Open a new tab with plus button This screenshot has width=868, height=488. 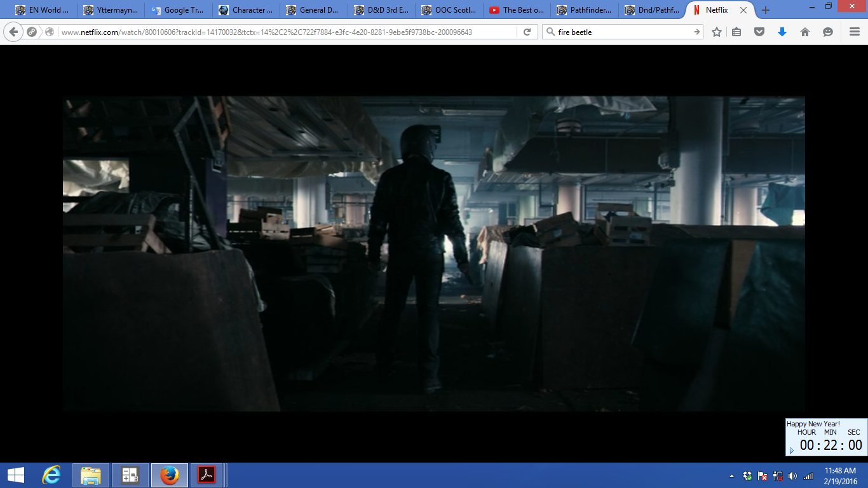point(766,10)
